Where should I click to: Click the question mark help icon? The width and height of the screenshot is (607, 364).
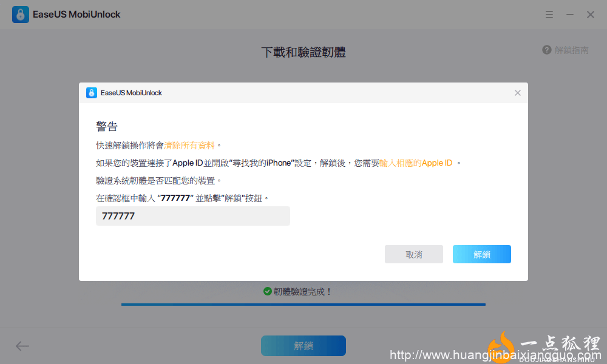[x=547, y=50]
